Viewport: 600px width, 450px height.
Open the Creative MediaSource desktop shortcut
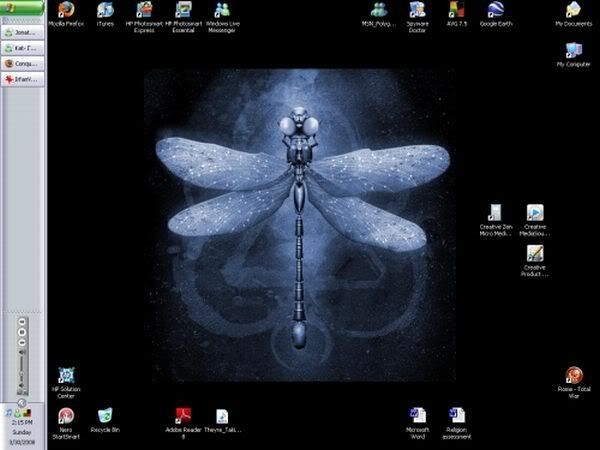[x=535, y=220]
